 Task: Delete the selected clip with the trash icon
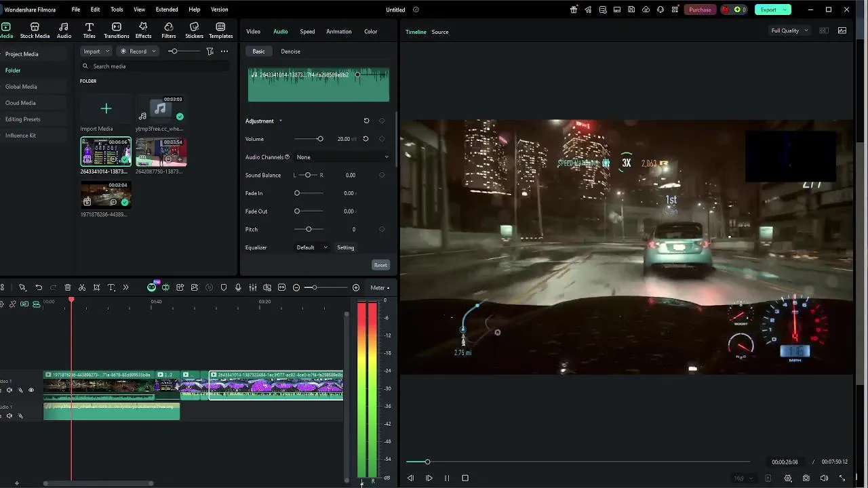coord(68,288)
